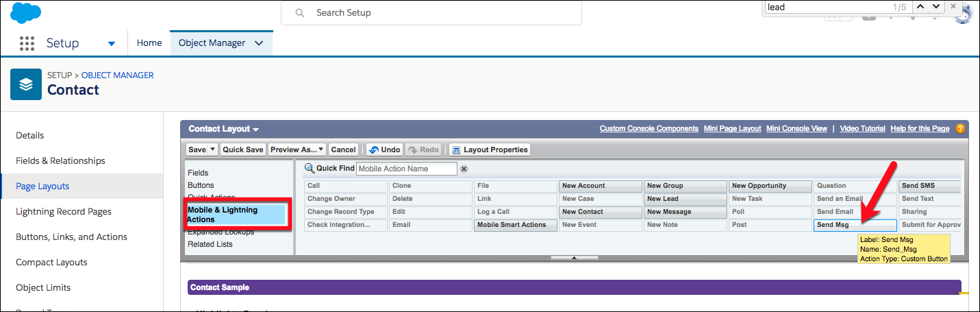This screenshot has width=980, height=312.
Task: Expand the Object Manager tab chevron
Action: (259, 43)
